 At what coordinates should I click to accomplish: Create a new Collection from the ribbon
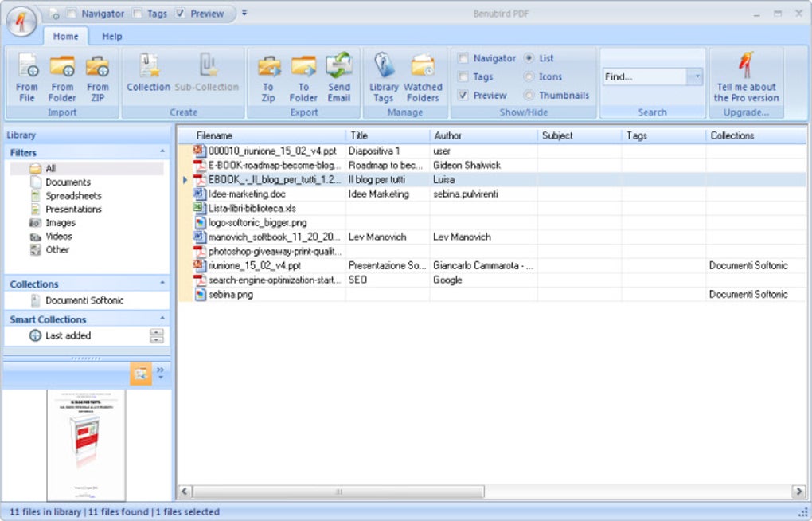(x=149, y=72)
